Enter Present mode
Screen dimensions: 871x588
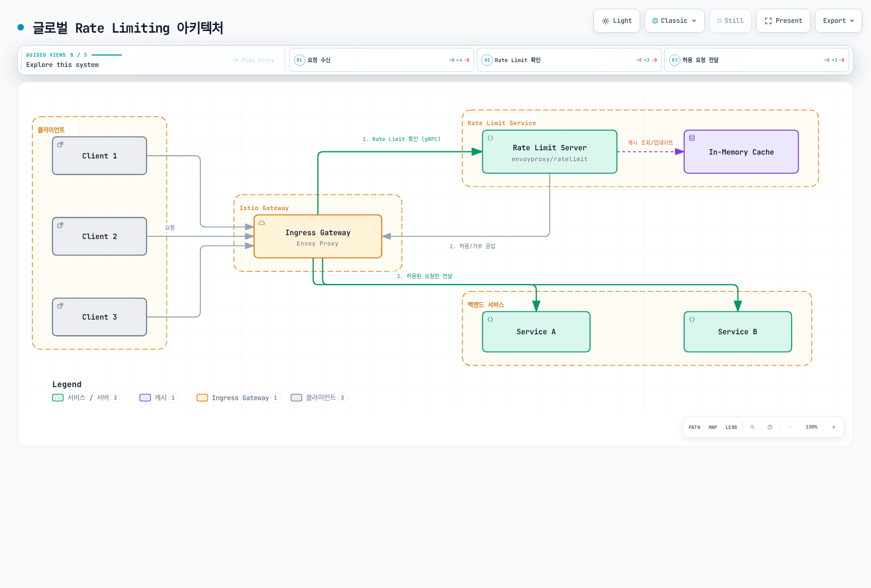coord(783,21)
